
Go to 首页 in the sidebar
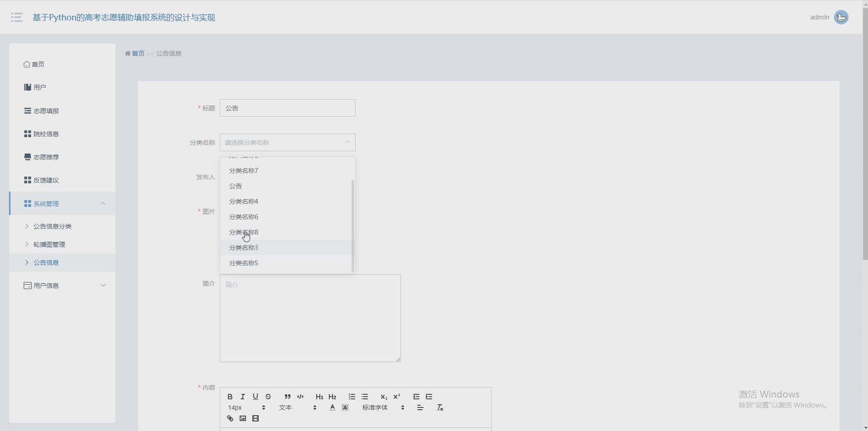(63, 64)
